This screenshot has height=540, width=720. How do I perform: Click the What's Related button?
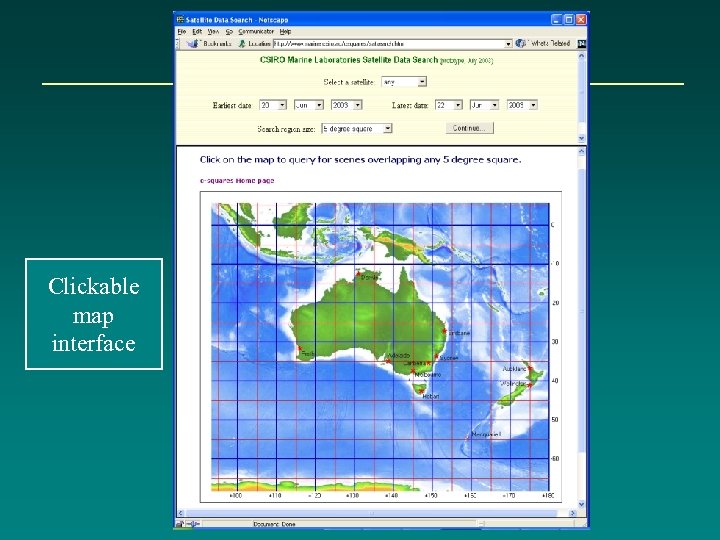(x=551, y=43)
